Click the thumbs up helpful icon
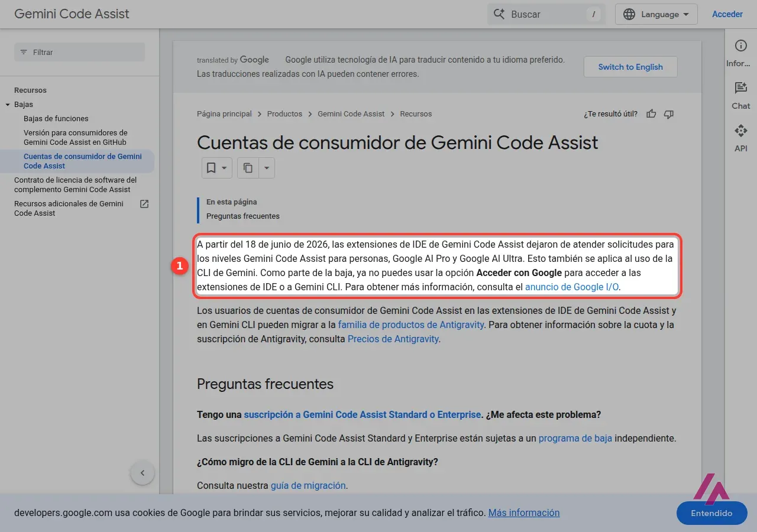The height and width of the screenshot is (532, 757). click(651, 114)
